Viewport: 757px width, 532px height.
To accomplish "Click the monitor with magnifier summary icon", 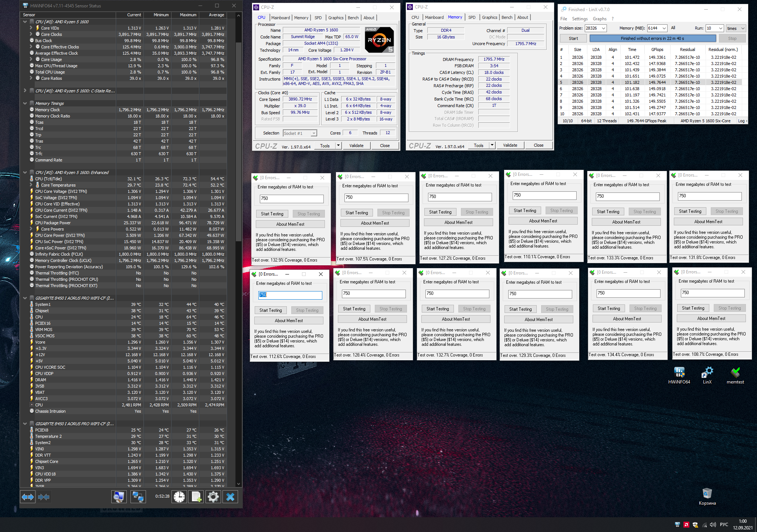I will (119, 497).
